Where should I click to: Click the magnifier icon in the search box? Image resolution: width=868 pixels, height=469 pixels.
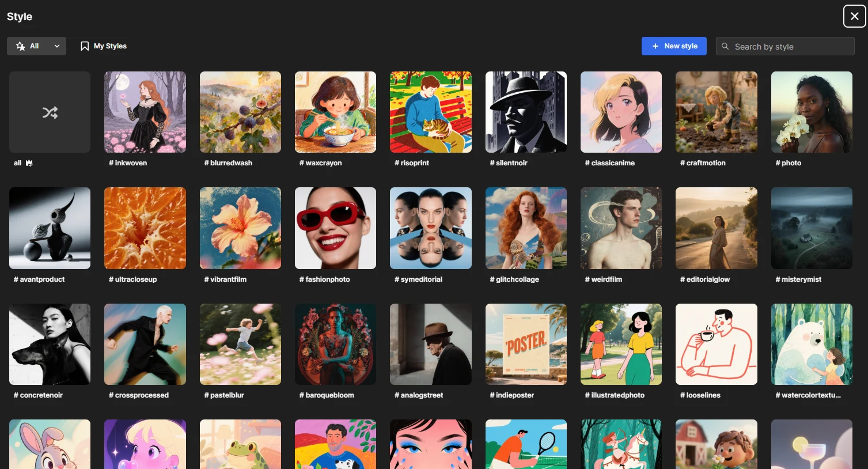click(725, 46)
